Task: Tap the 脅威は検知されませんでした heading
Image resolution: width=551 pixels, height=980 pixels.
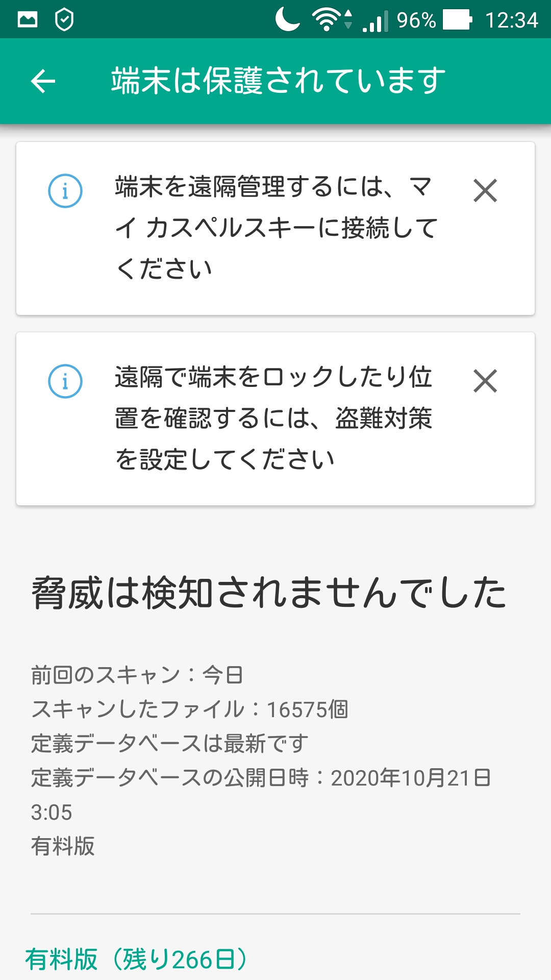Action: point(269,593)
